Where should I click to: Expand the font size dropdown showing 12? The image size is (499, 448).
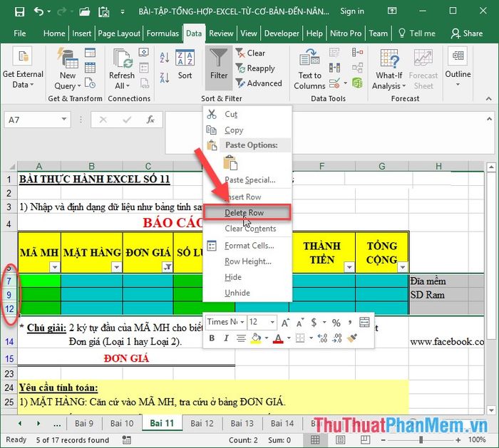pos(272,322)
